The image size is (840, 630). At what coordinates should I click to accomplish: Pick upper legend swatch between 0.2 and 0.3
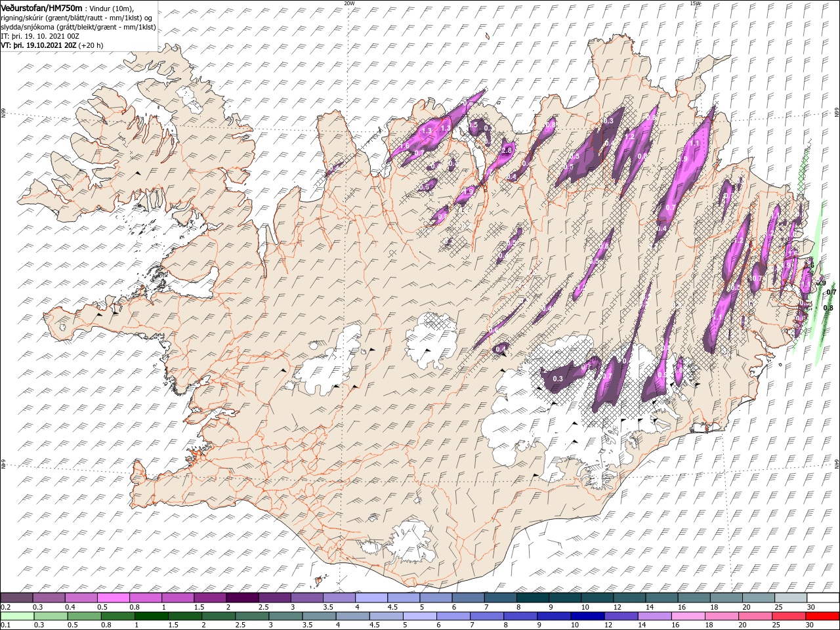point(16,598)
